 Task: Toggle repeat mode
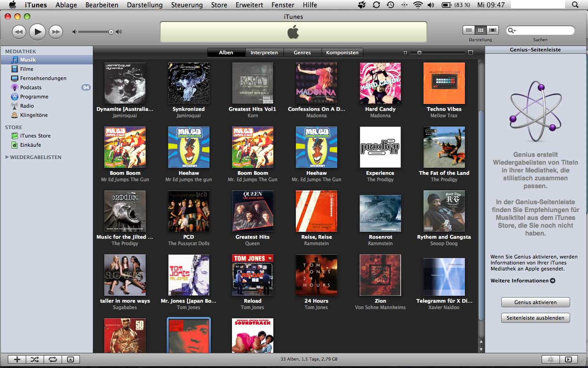52,360
